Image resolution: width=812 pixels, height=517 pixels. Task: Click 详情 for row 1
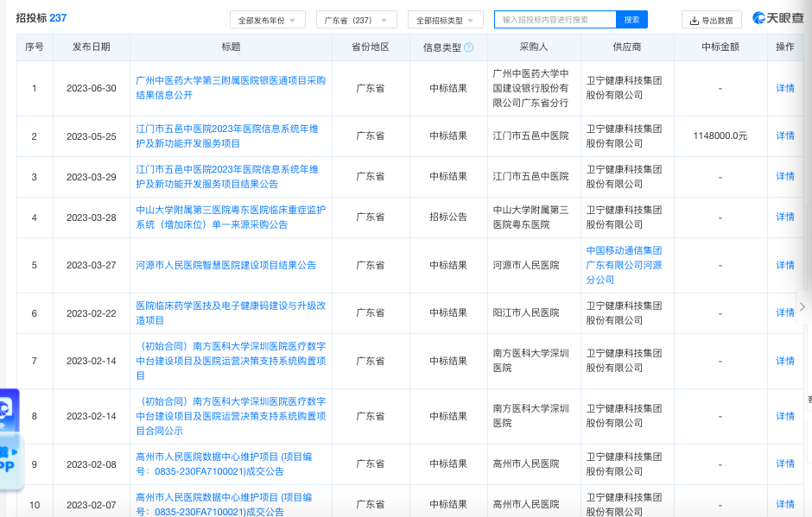click(785, 89)
